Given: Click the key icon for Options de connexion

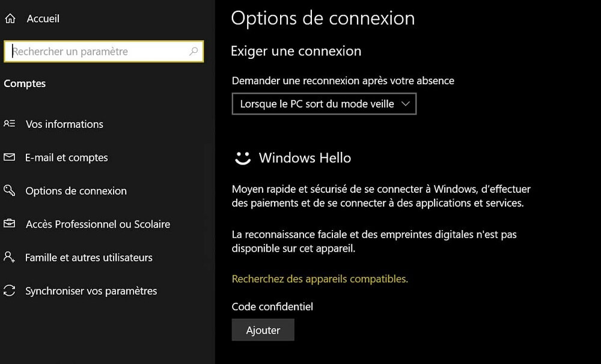Looking at the screenshot, I should point(9,191).
